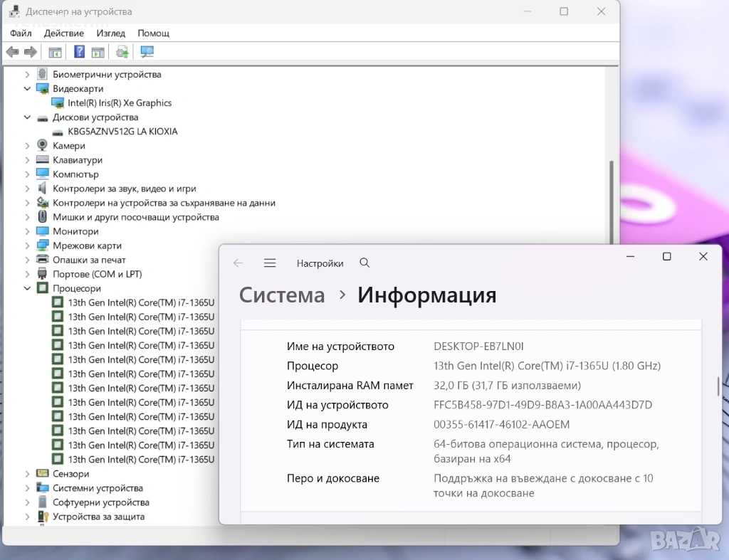Open the Изглед menu
This screenshot has width=729, height=560.
[110, 33]
